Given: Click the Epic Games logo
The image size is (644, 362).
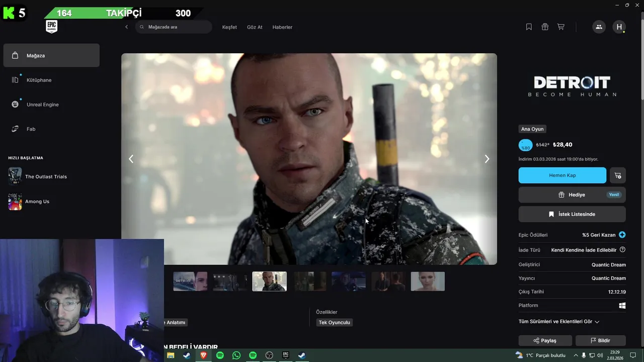Looking at the screenshot, I should click(x=51, y=27).
